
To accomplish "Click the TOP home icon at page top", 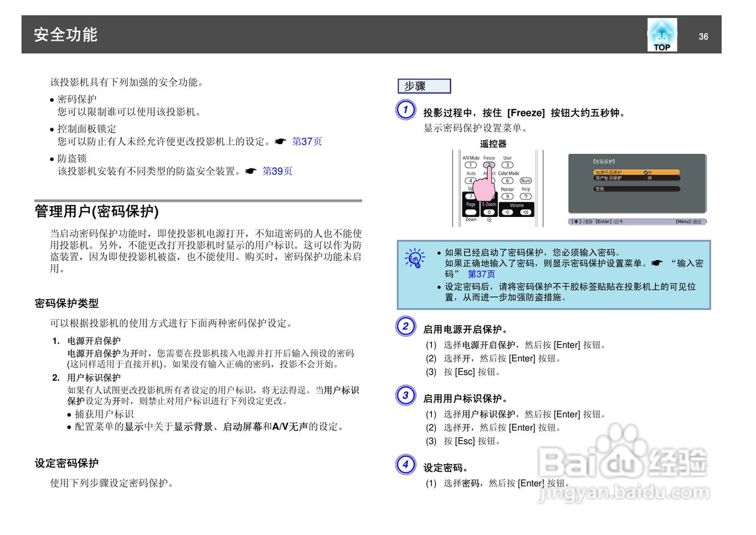I will coord(661,34).
